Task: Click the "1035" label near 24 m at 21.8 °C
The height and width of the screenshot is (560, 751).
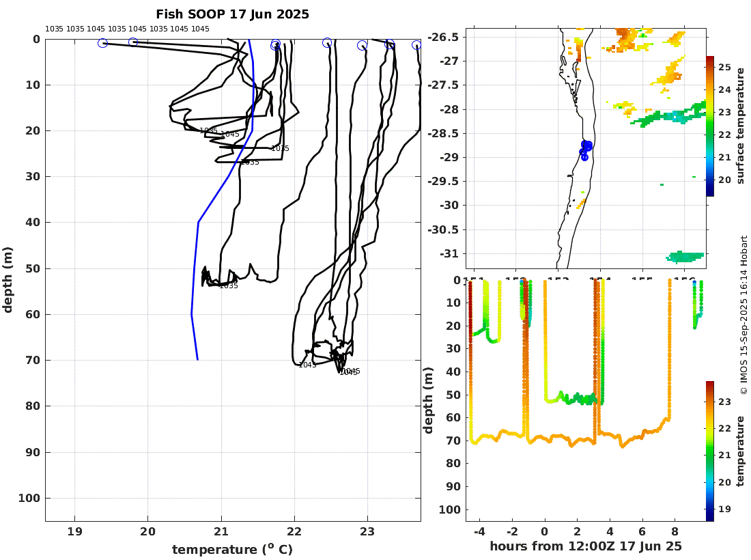Action: (x=280, y=148)
